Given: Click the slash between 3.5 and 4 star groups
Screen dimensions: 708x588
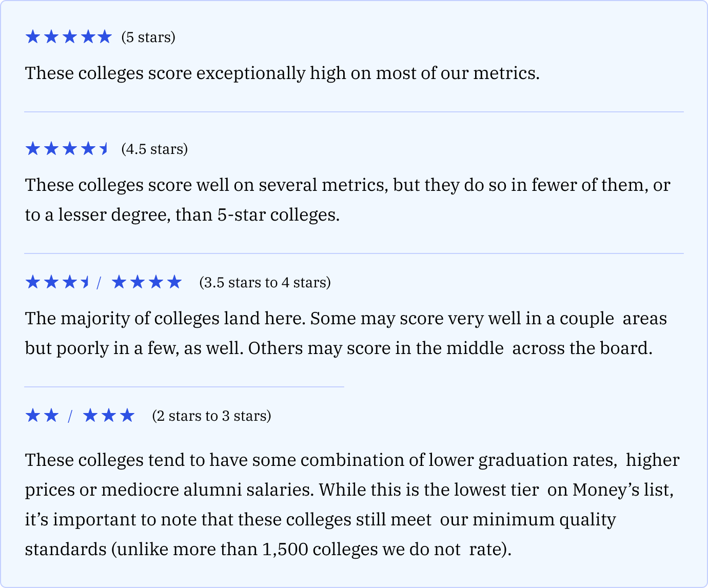Looking at the screenshot, I should (99, 283).
